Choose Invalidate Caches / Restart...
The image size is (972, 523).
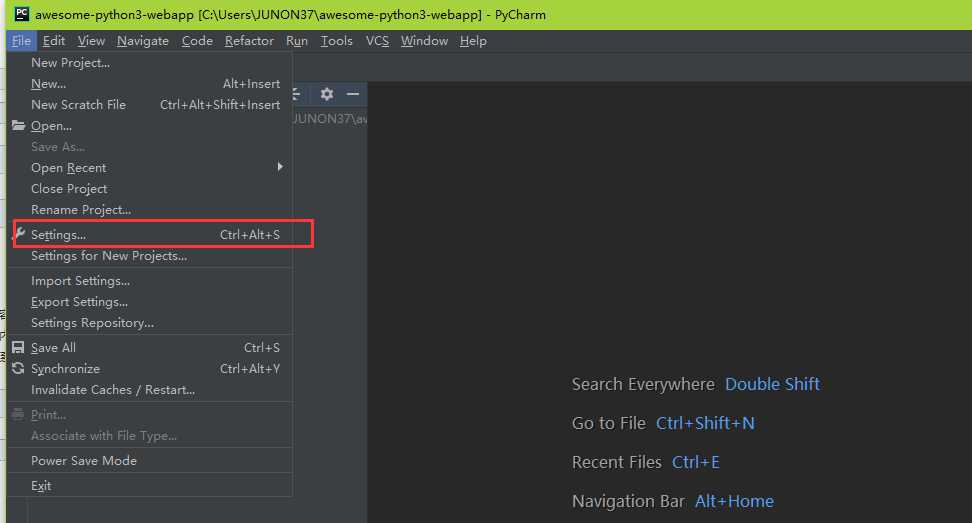click(x=150, y=390)
